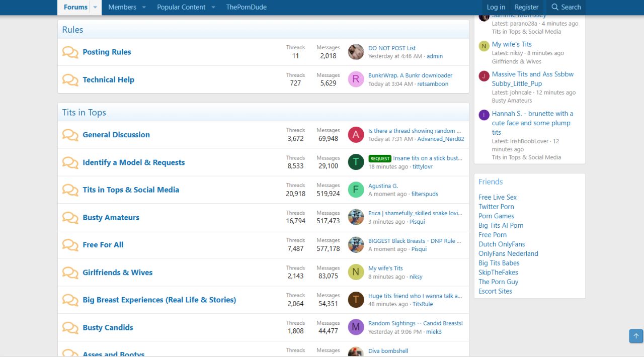Image resolution: width=644 pixels, height=357 pixels.
Task: Click the General Discussion speech-bubble icon
Action: tap(70, 135)
